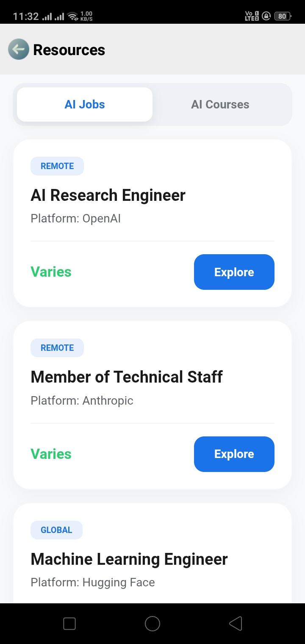The image size is (305, 644).
Task: Tap the REMOTE badge on Anthropic job
Action: click(x=57, y=348)
